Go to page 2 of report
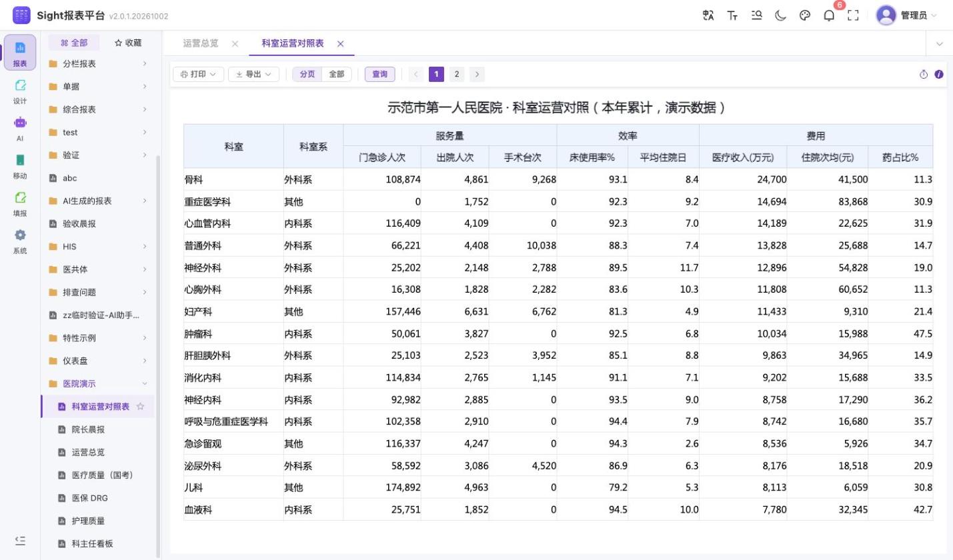The image size is (953, 560). 457,74
